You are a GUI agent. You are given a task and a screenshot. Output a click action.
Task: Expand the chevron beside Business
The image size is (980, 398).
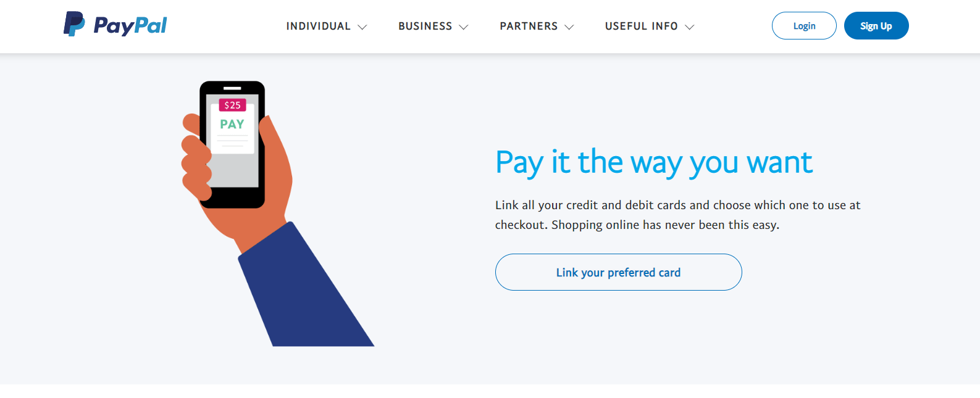464,27
